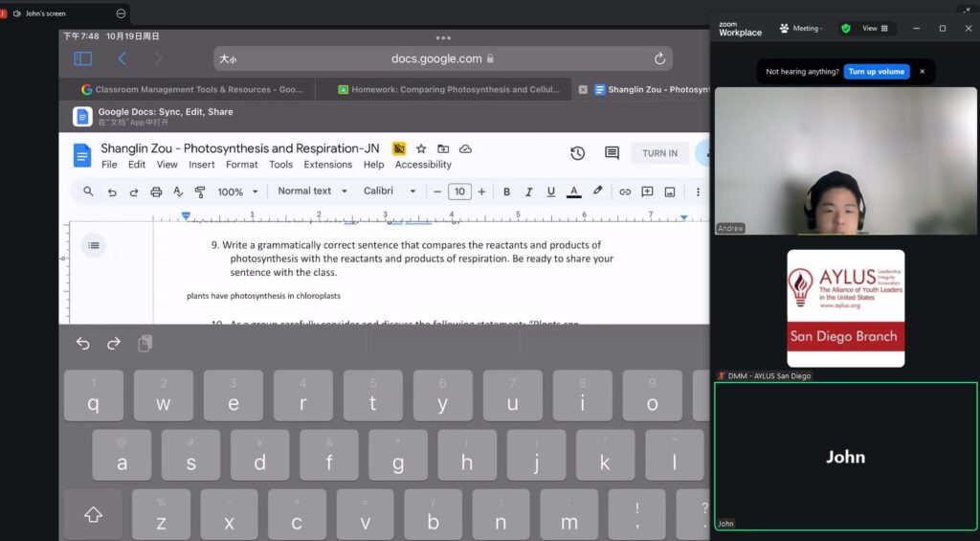Click the Turn up volume button

[876, 72]
